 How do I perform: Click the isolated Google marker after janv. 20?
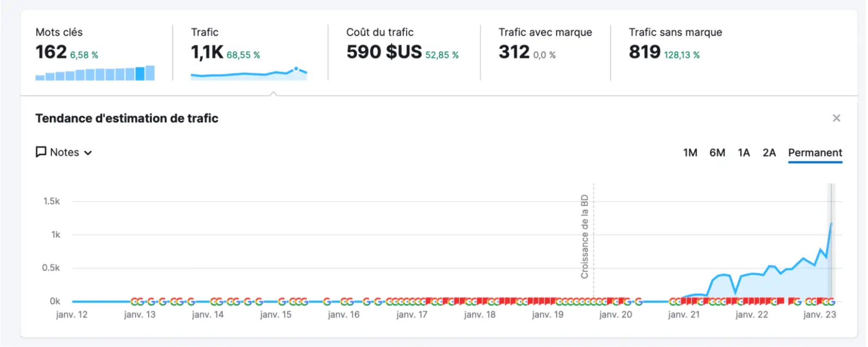tap(638, 302)
